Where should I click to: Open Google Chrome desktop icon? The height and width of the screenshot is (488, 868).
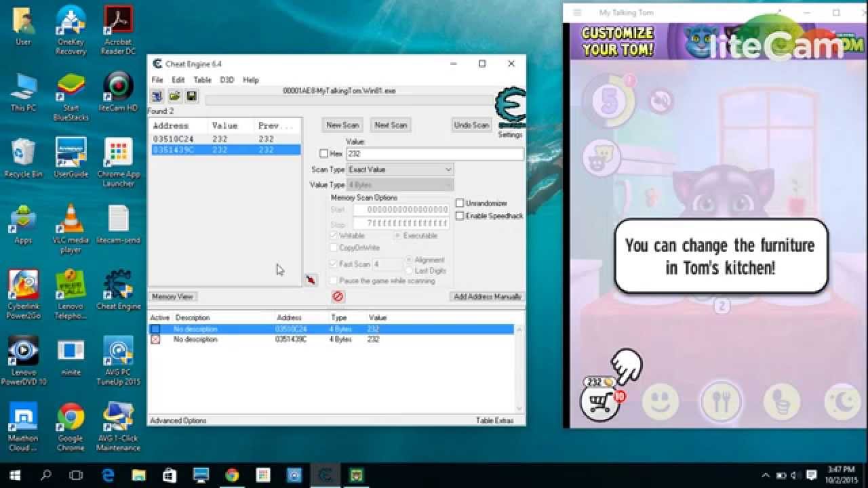click(x=71, y=427)
